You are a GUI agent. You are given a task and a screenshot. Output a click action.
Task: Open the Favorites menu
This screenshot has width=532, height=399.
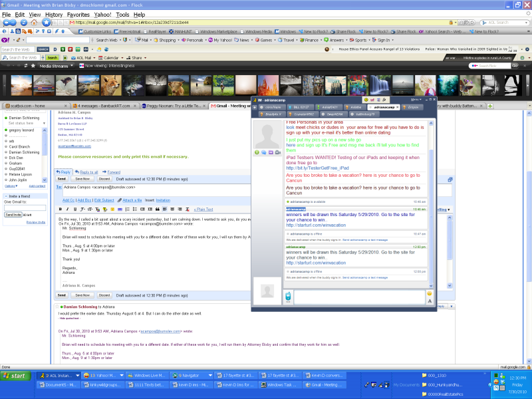[78, 15]
